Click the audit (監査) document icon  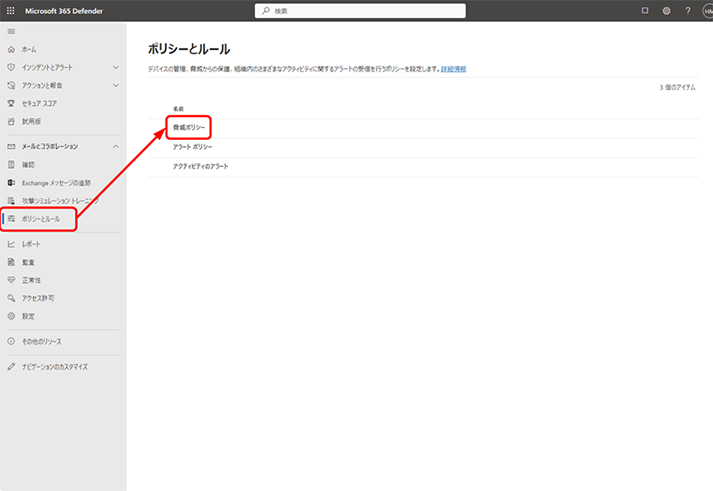11,262
